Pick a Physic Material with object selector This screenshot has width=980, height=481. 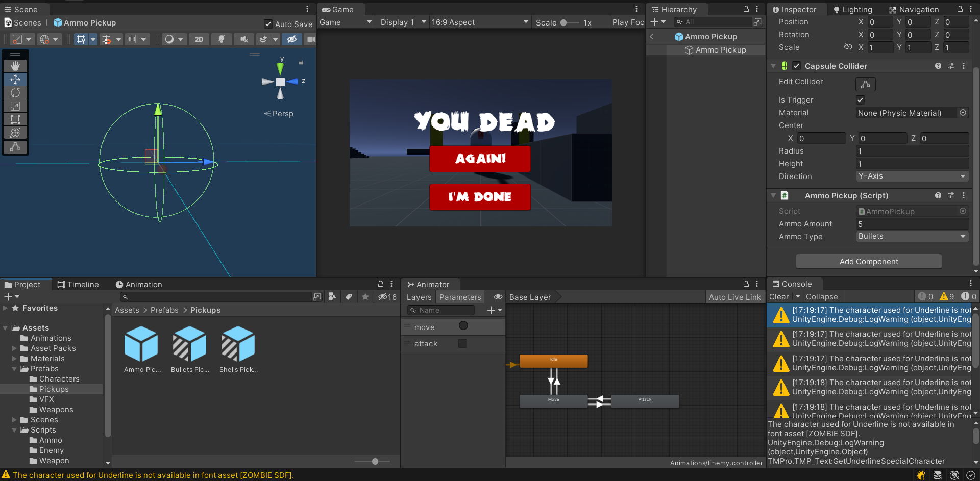tap(963, 113)
